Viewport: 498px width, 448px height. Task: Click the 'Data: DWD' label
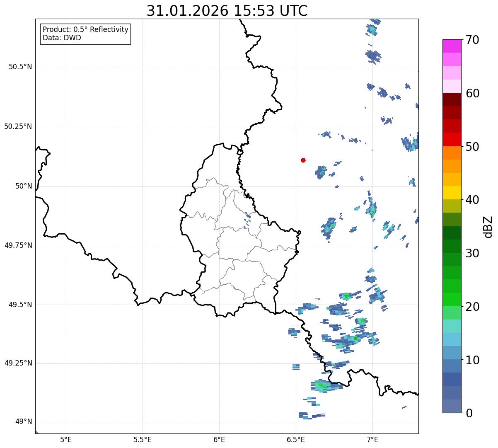(62, 38)
